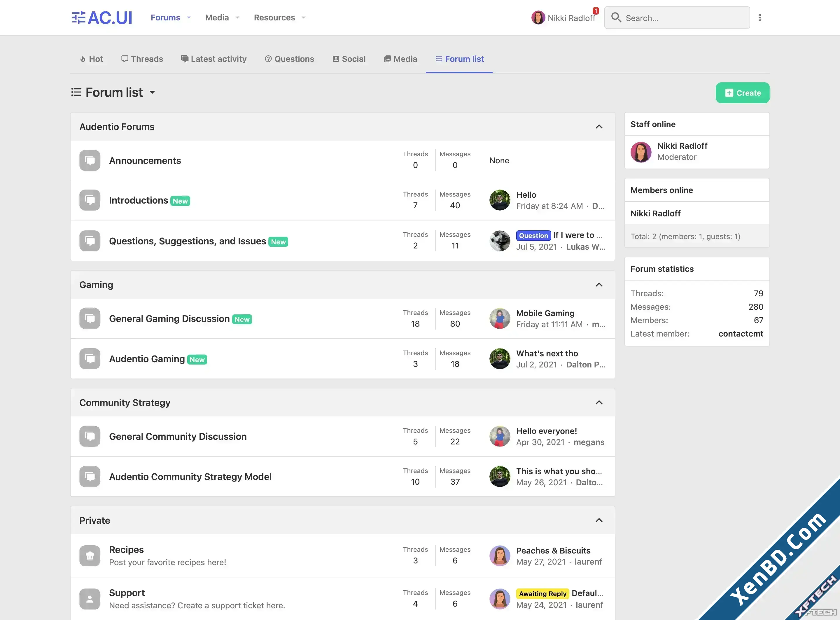Viewport: 840px width, 620px height.
Task: Click the Audentio Gaming forum icon
Action: (90, 358)
